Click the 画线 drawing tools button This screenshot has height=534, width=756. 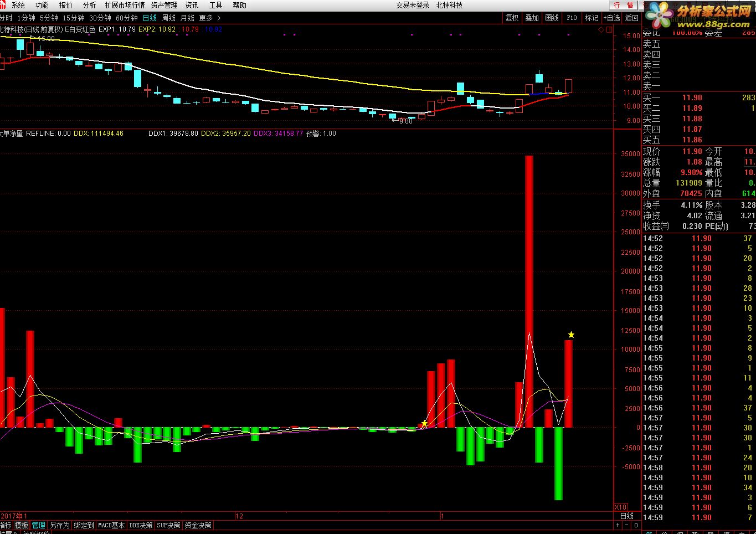(552, 18)
